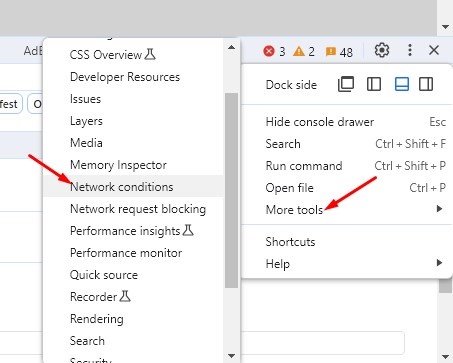Click the three-dot customize DevTools icon

pyautogui.click(x=410, y=51)
